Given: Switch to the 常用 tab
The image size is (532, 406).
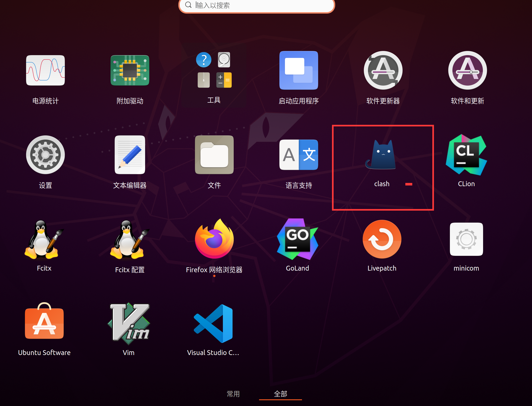Looking at the screenshot, I should 233,394.
